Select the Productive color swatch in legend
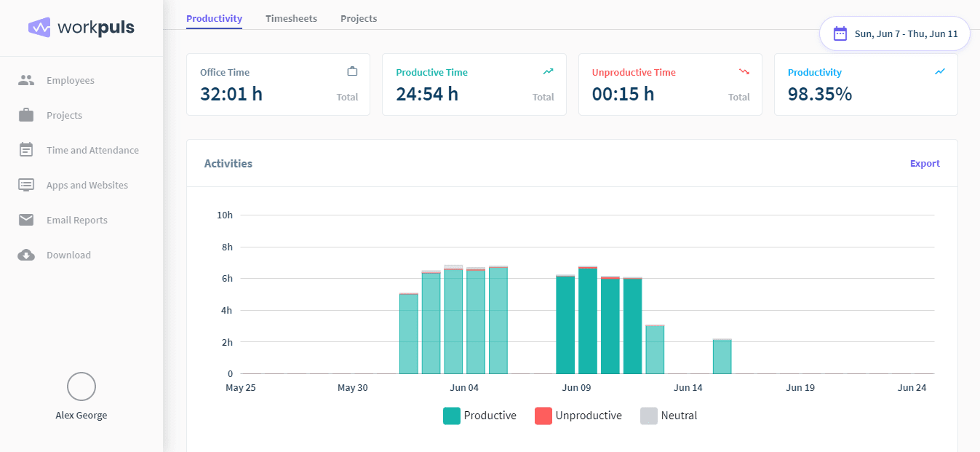 [x=450, y=415]
